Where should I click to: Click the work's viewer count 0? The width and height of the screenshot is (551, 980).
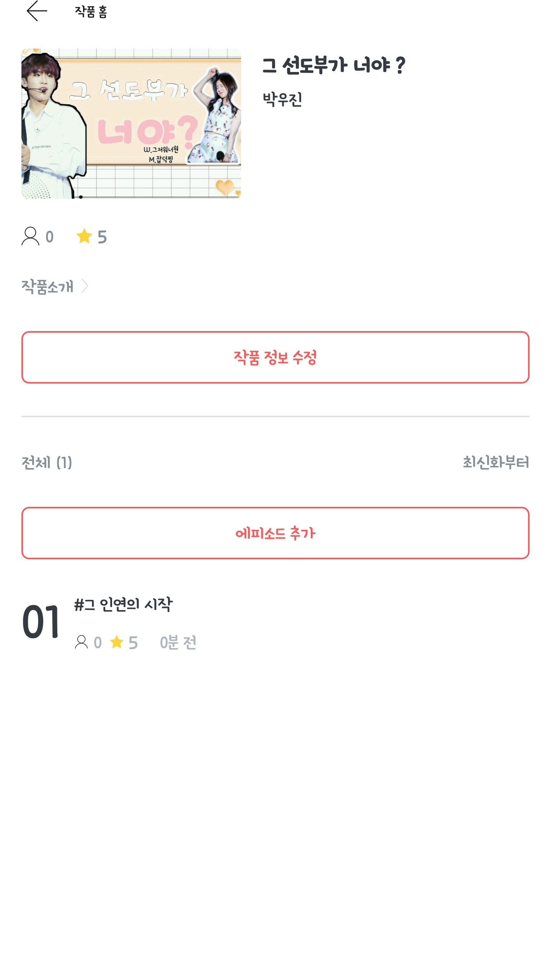50,237
